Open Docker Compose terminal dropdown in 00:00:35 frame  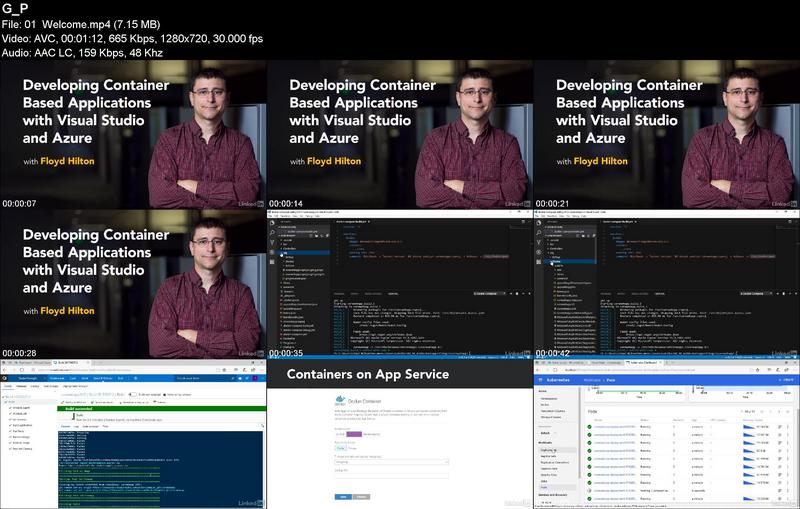click(x=489, y=294)
